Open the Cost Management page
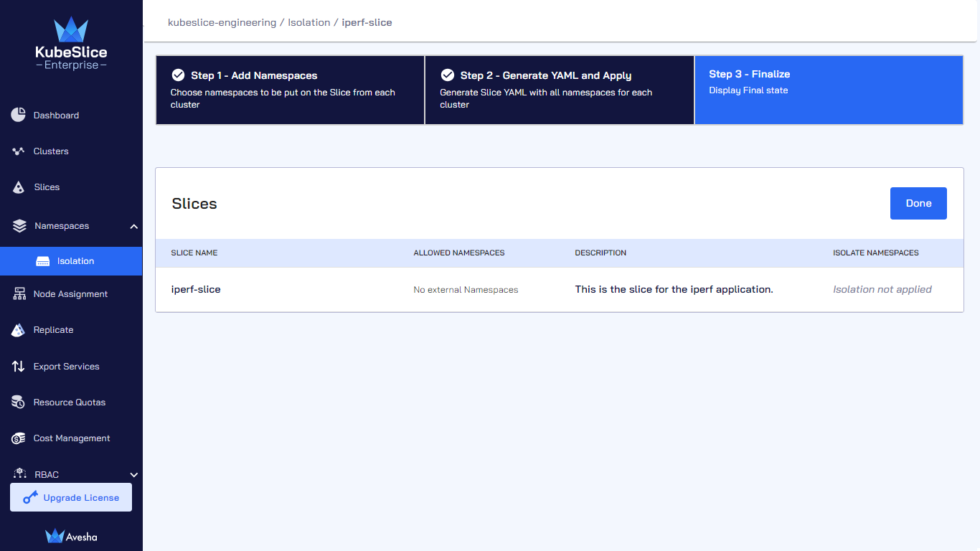 tap(71, 438)
